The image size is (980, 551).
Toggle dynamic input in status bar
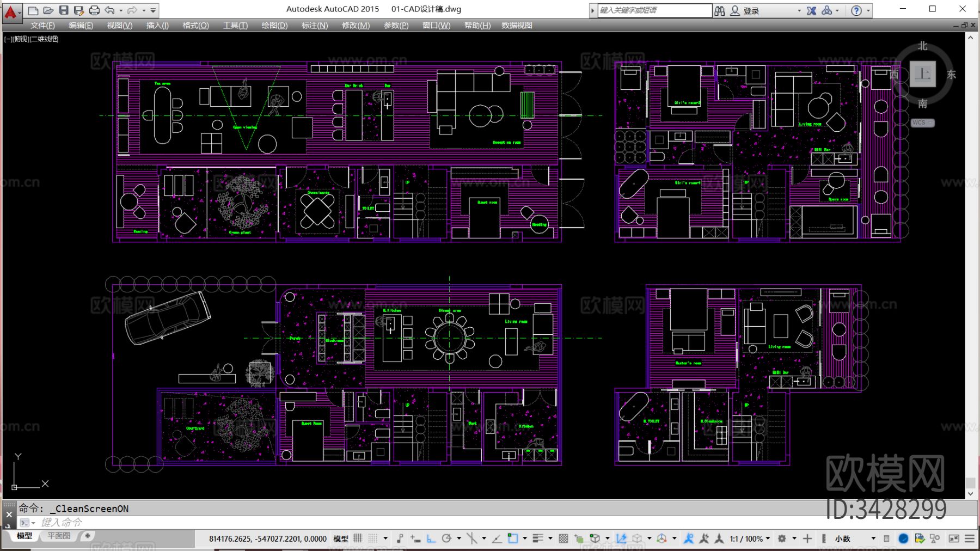tap(415, 538)
